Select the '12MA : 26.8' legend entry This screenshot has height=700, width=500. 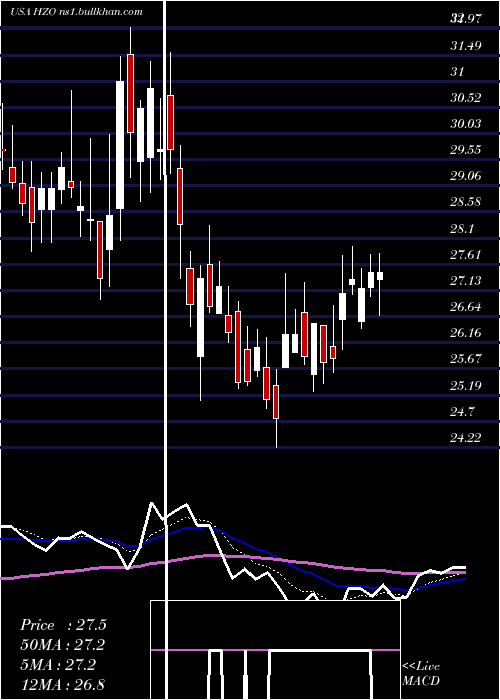click(x=62, y=684)
